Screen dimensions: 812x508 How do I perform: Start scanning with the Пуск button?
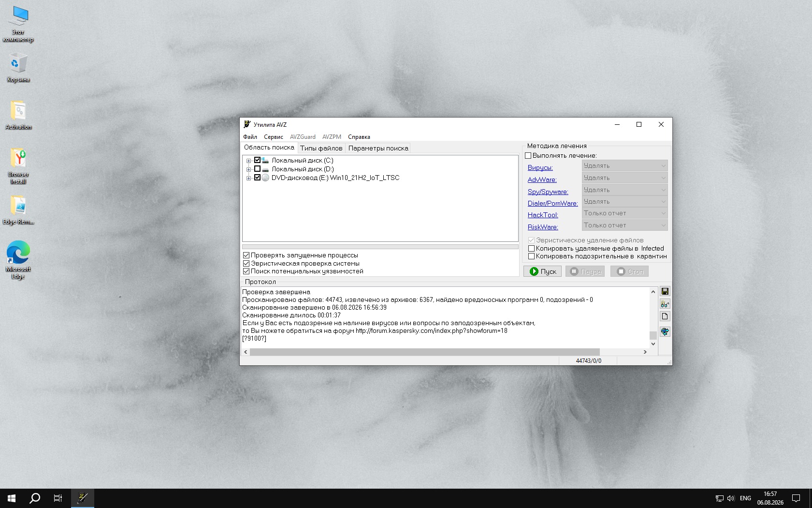coord(542,271)
